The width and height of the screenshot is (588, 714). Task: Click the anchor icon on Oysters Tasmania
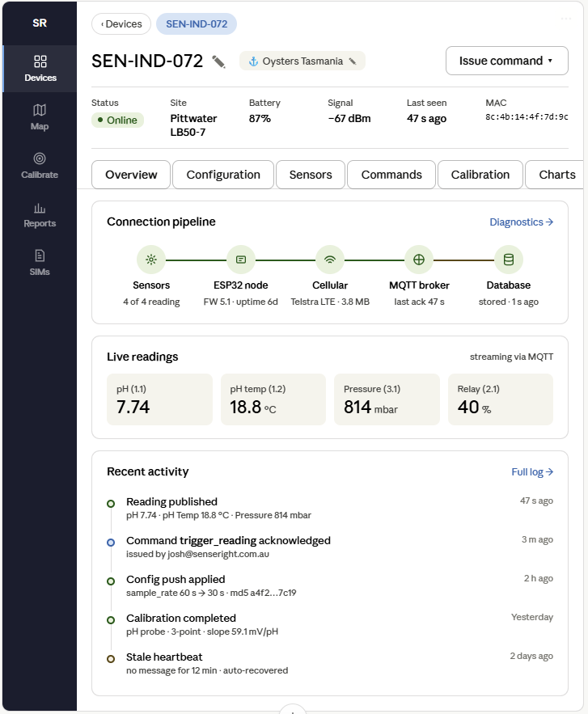coord(253,61)
